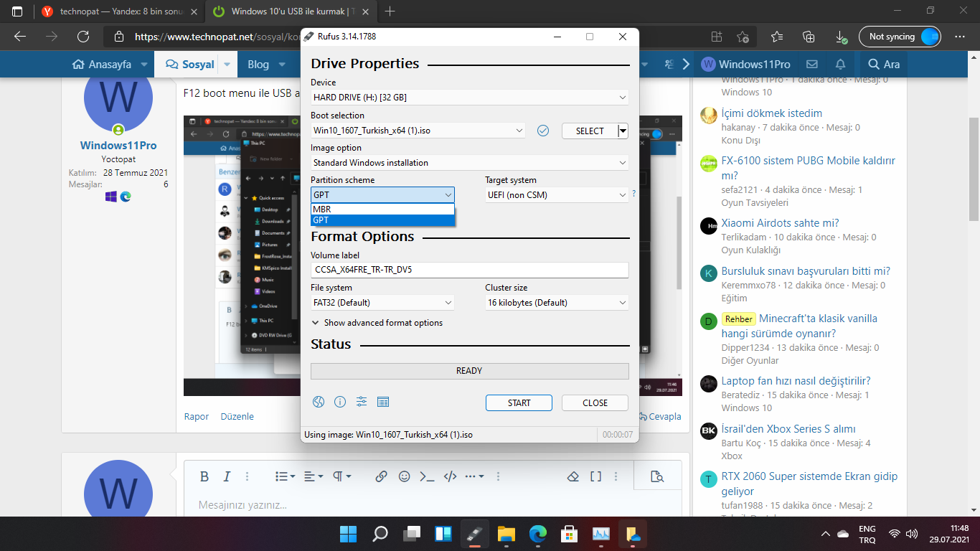Open Edge downloads arrow icon
The width and height of the screenshot is (980, 551).
tap(840, 37)
